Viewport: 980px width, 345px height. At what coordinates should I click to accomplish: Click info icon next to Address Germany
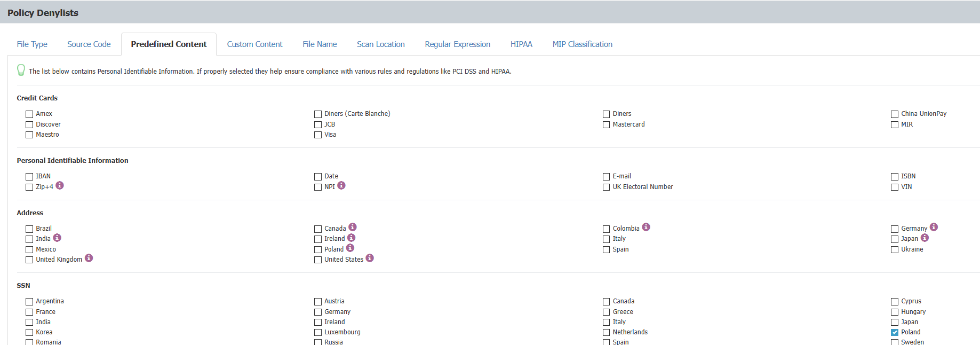pyautogui.click(x=934, y=227)
